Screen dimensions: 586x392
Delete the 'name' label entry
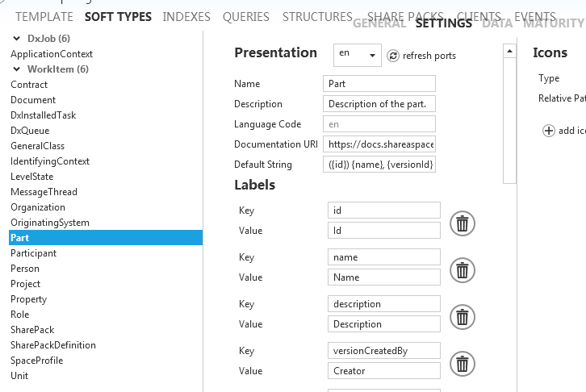pyautogui.click(x=462, y=270)
